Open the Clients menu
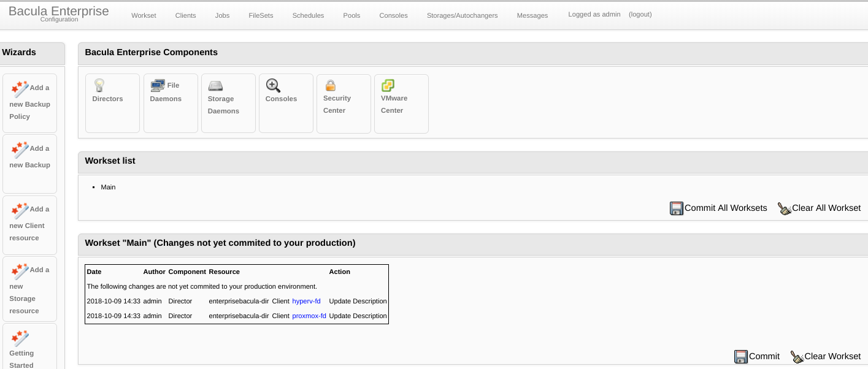Screen dimensions: 868x369 (x=185, y=15)
